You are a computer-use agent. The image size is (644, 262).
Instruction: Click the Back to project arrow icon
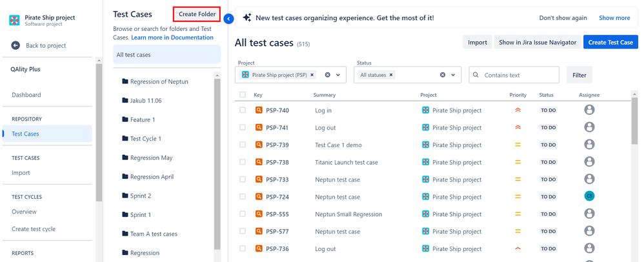point(15,46)
